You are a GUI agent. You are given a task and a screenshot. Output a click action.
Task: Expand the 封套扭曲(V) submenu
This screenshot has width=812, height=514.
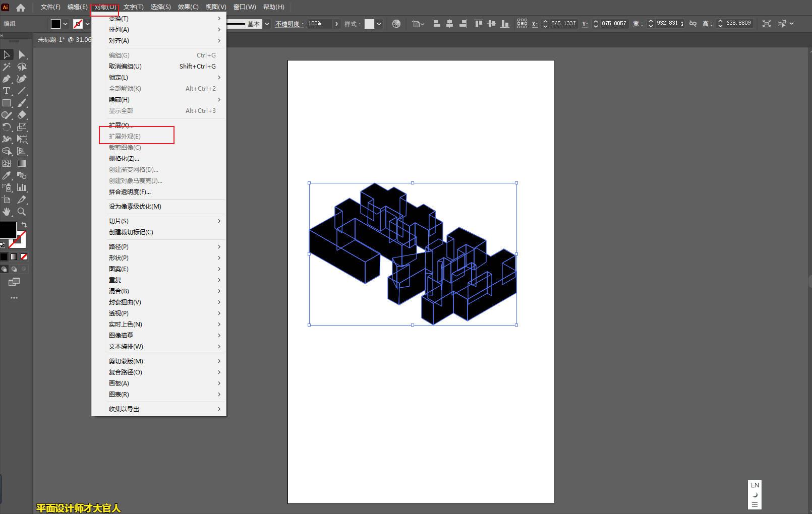point(159,302)
